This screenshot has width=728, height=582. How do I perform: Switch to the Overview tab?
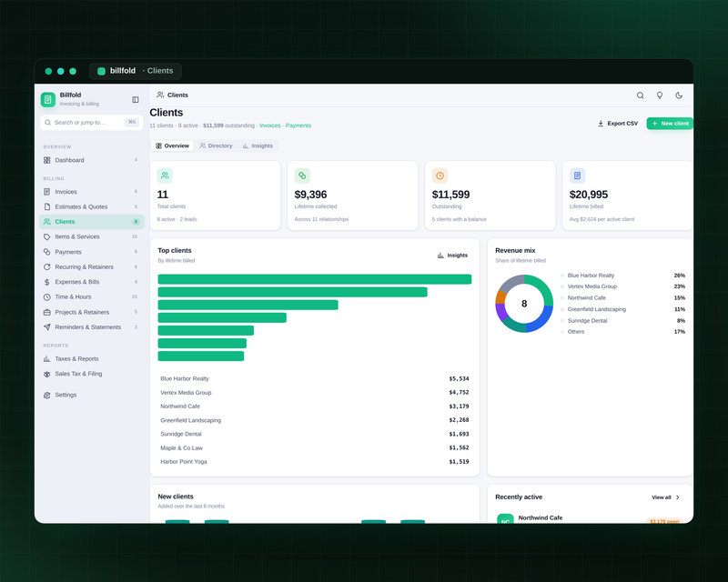(172, 145)
